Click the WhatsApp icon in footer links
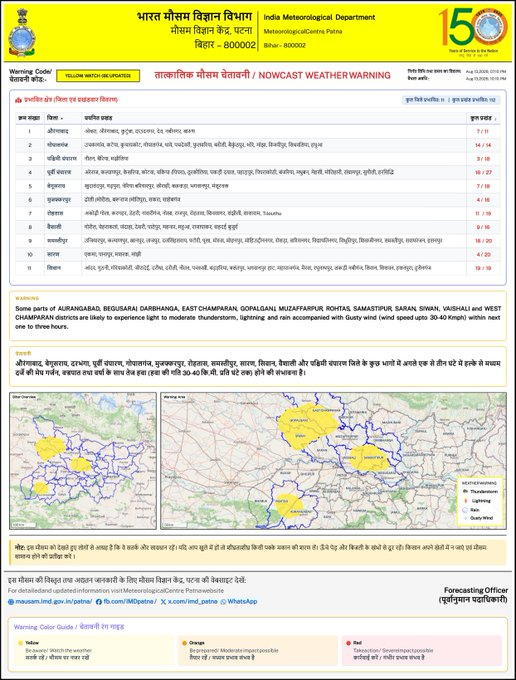The width and height of the screenshot is (516, 680). [223, 602]
